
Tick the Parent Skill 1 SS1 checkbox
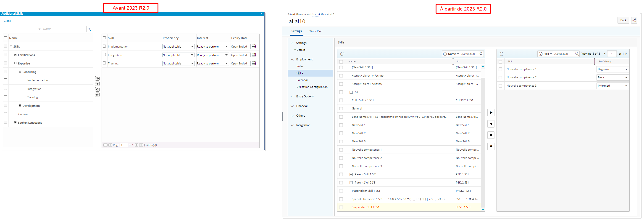point(341,174)
